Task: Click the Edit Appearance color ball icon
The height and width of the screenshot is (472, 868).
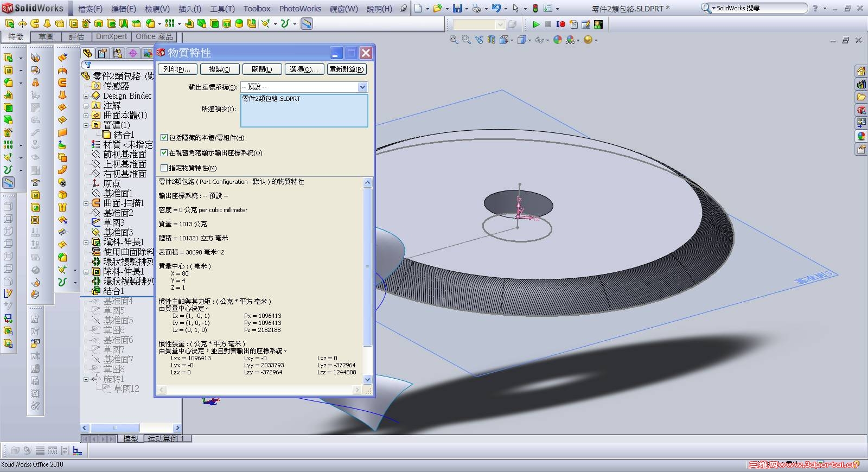Action: pyautogui.click(x=558, y=40)
